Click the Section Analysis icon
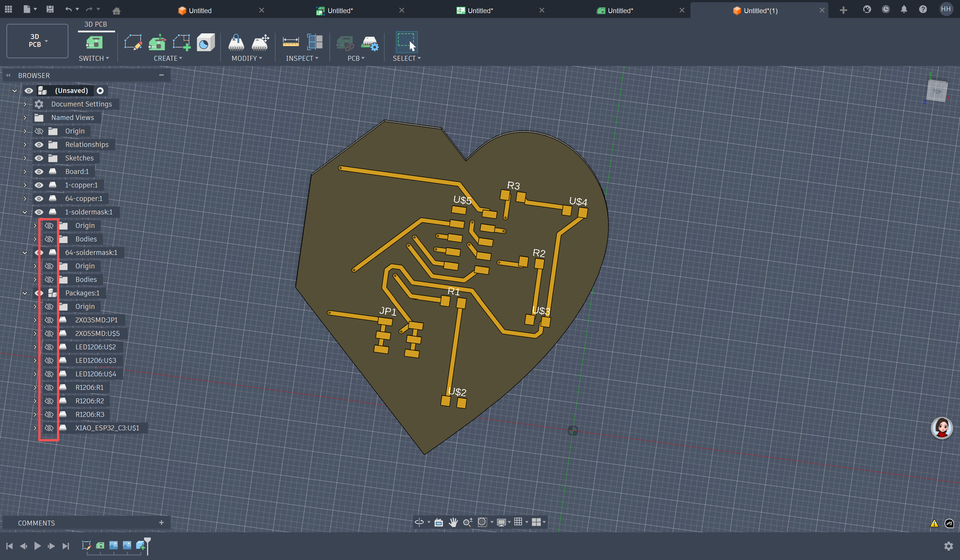The height and width of the screenshot is (560, 960). pyautogui.click(x=315, y=43)
